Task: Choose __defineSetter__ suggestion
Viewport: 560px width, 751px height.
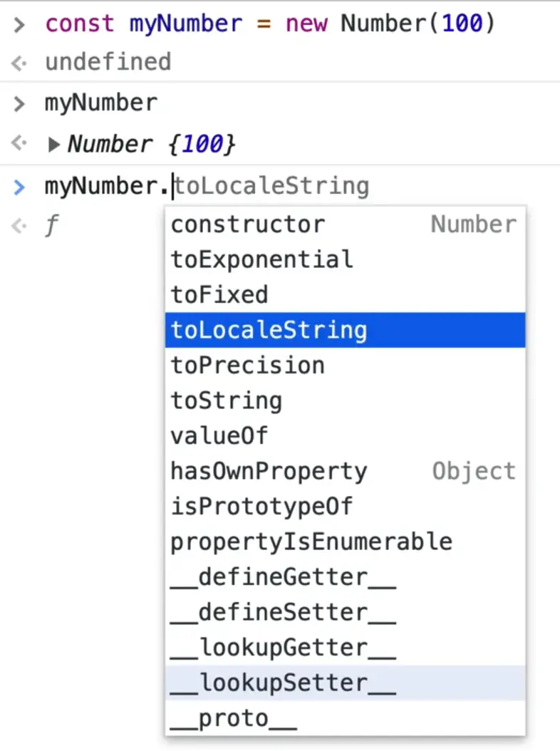Action: point(283,613)
